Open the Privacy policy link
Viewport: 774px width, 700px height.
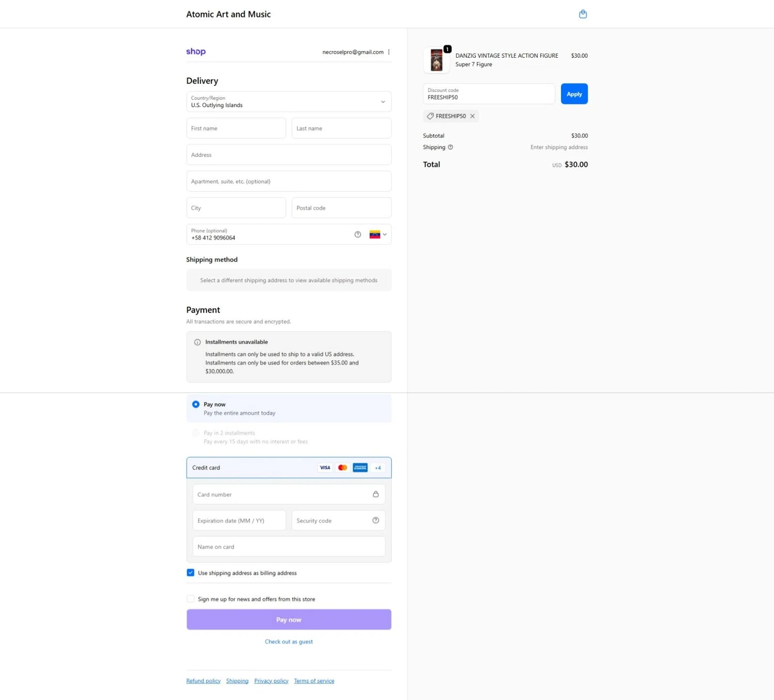point(271,681)
